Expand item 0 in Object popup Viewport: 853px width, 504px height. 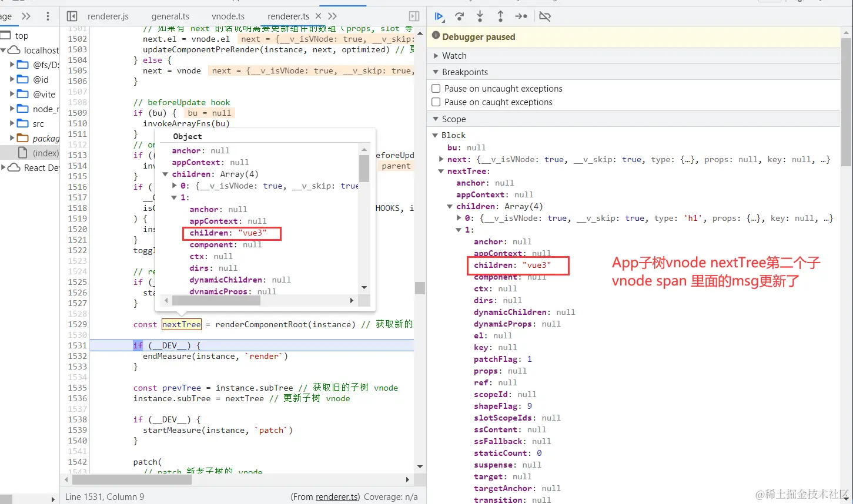(x=175, y=186)
